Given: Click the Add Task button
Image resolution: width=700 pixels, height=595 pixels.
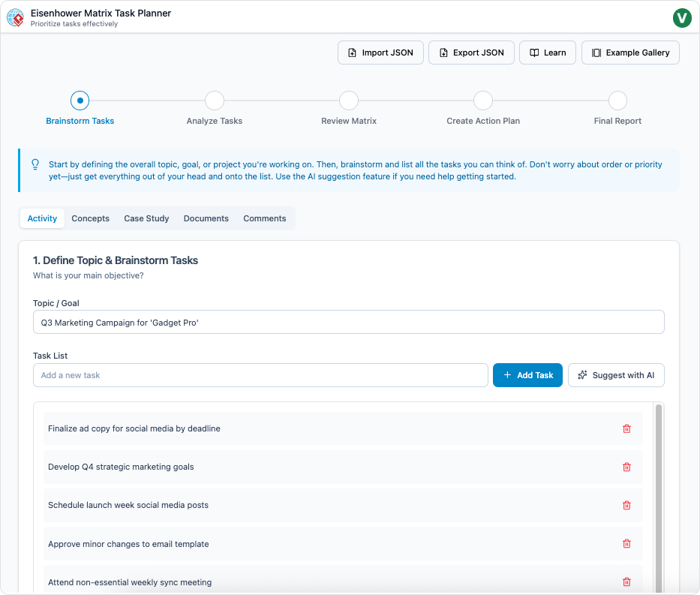Looking at the screenshot, I should 527,375.
